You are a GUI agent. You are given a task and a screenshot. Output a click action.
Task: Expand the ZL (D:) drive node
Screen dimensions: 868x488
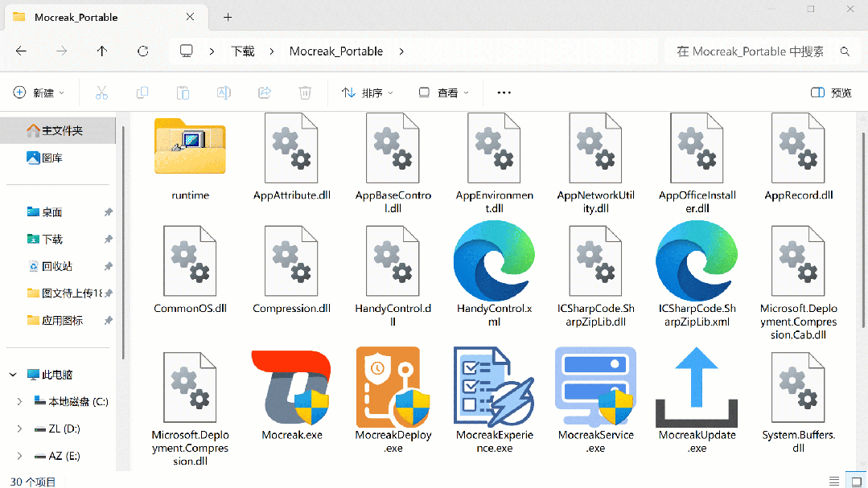(19, 429)
